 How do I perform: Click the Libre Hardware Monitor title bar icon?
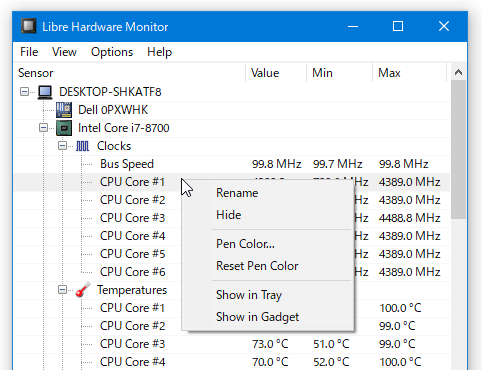[29, 26]
